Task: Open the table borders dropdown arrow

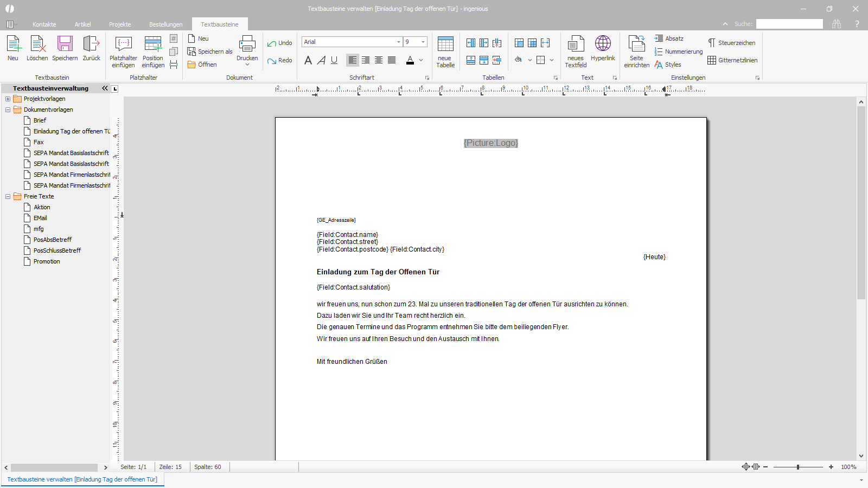Action: pos(552,60)
